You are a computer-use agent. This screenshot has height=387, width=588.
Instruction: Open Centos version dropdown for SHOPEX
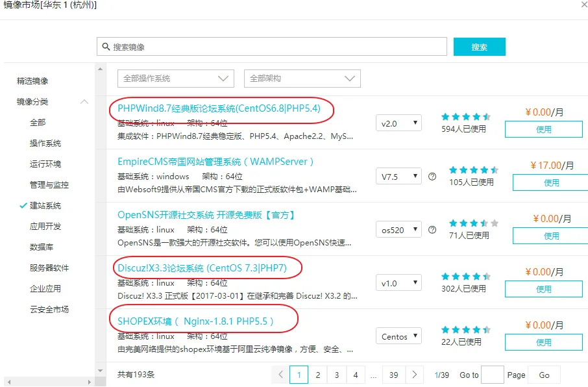tap(398, 336)
